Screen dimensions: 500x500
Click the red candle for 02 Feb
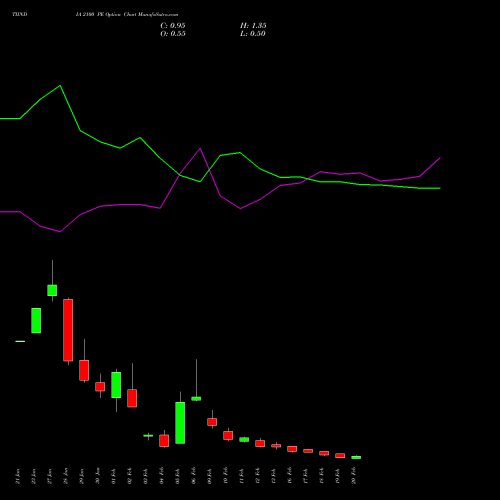[132, 398]
